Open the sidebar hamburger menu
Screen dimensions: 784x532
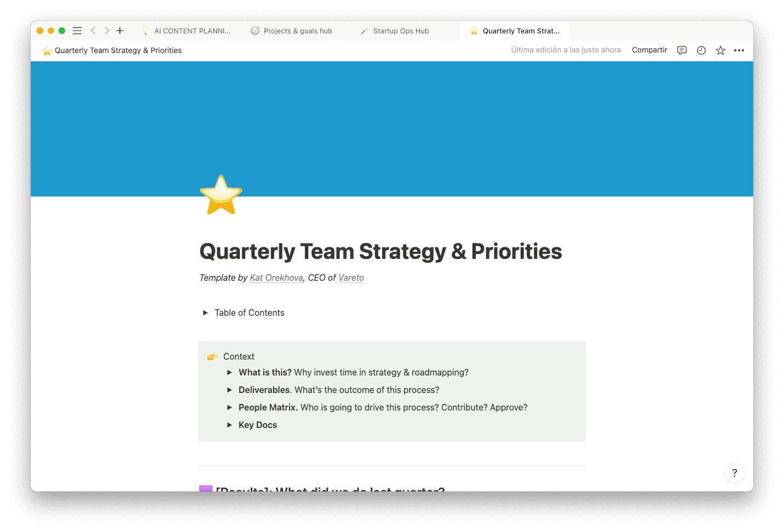pyautogui.click(x=77, y=31)
